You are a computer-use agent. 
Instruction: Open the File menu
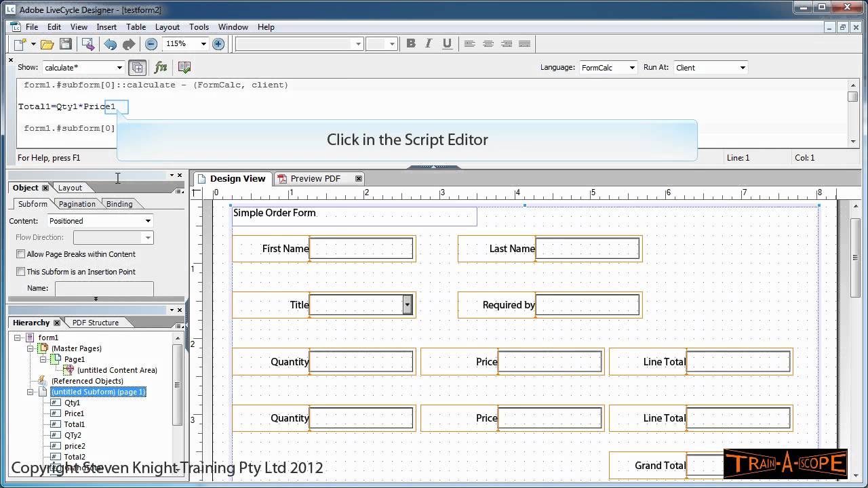point(32,27)
